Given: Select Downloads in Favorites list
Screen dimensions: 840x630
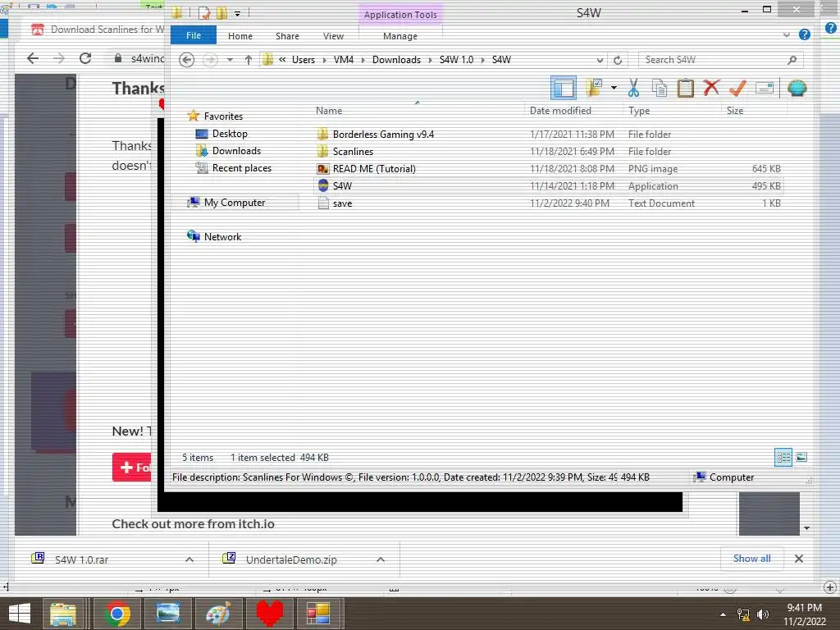Looking at the screenshot, I should tap(236, 151).
